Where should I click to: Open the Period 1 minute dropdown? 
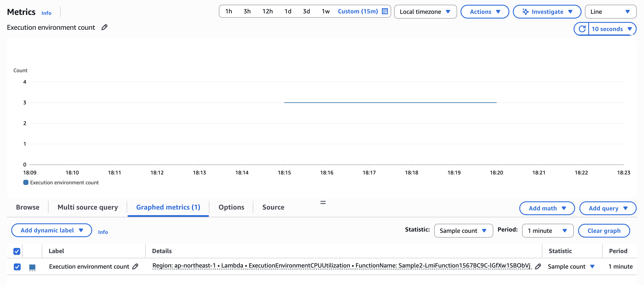point(547,231)
